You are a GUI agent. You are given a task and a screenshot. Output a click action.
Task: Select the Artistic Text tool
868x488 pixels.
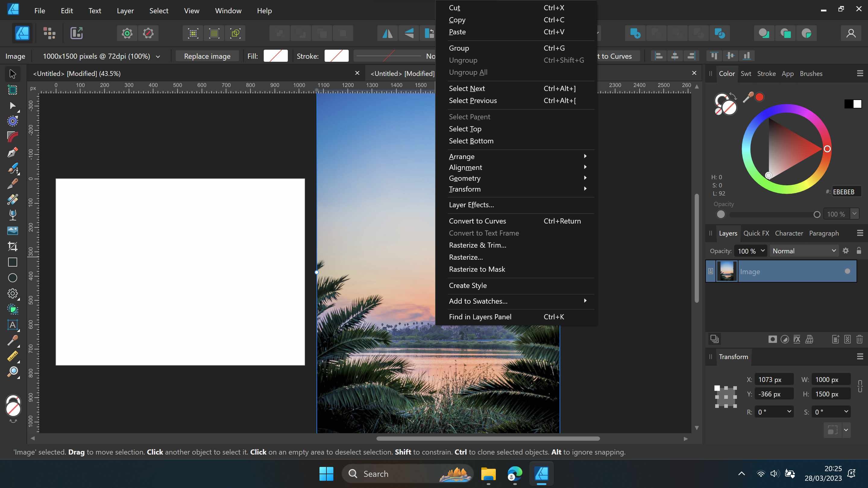click(12, 325)
